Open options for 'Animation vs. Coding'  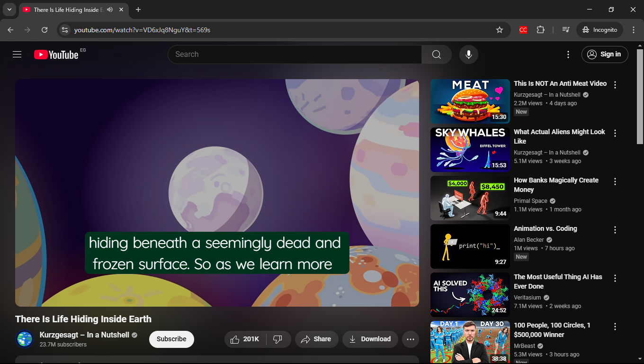tap(615, 230)
